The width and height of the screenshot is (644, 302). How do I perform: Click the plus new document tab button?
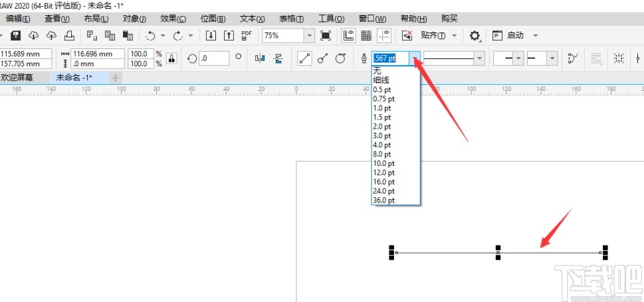[x=116, y=78]
